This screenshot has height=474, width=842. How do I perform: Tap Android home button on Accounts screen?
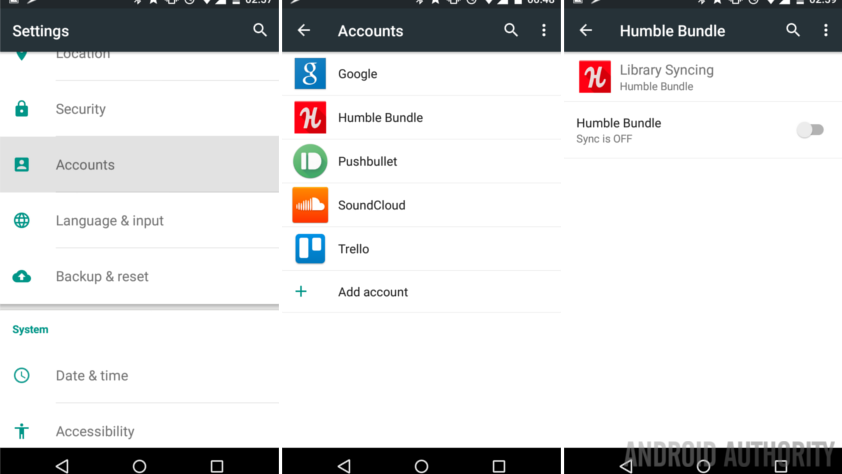422,466
